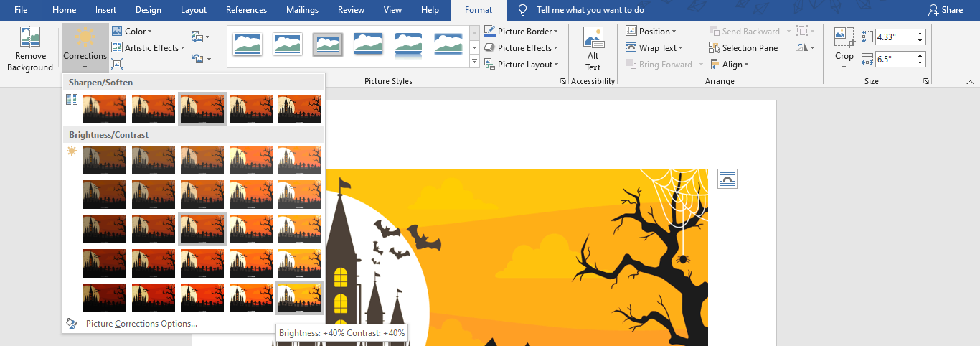Click the Picture Corrections Options icon
980x346 pixels.
point(72,324)
